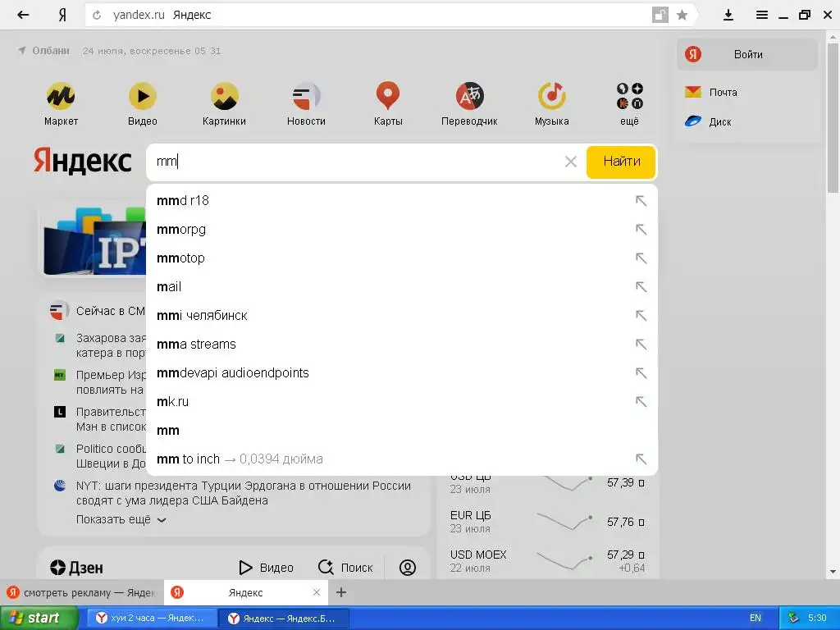Go back with browser back arrow
This screenshot has width=840, height=630.
coord(22,15)
